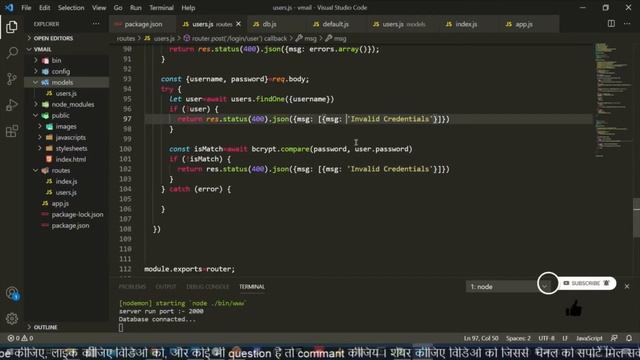This screenshot has width=640, height=360.
Task: Expand the images folder
Action: [66, 126]
